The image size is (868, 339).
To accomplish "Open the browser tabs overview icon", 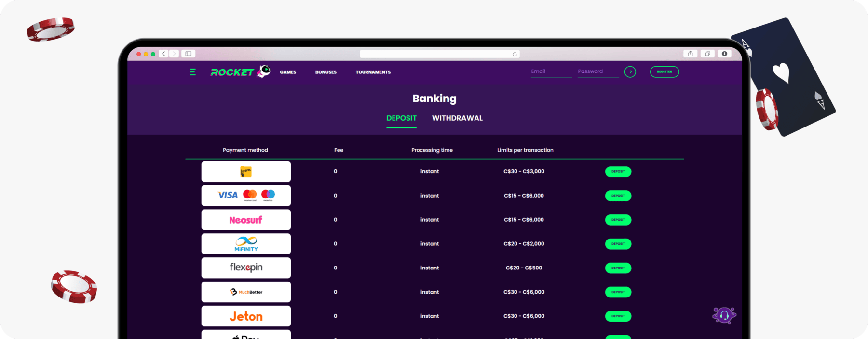I will pos(707,54).
